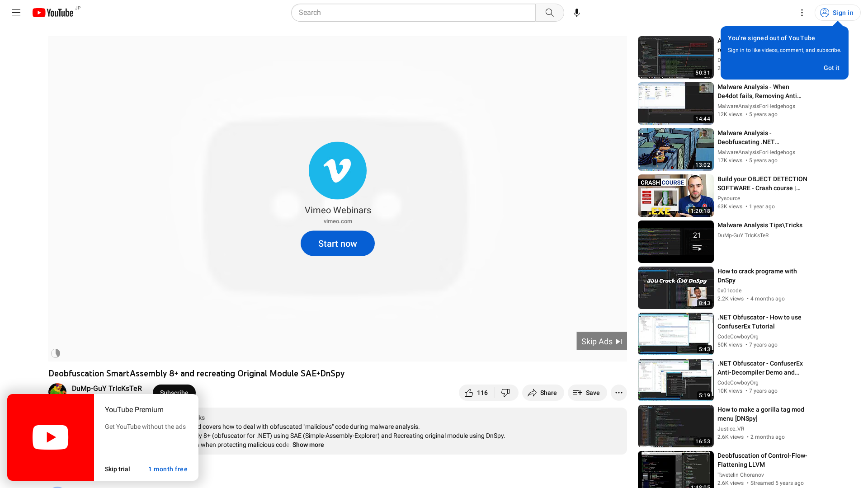The width and height of the screenshot is (868, 488).
Task: Open ConfuserEx Tutorial video thumbnail
Action: coord(675,334)
